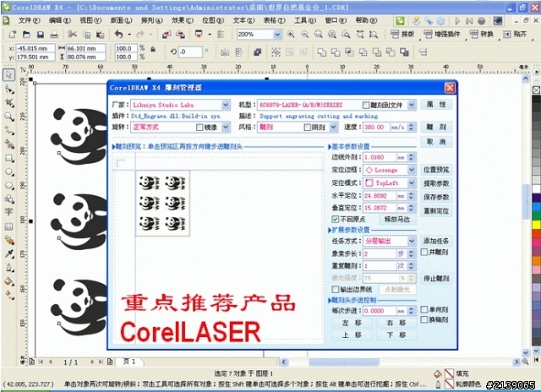Toggle the 雕刻到文件 checkbox
This screenshot has height=392, width=541.
point(366,105)
